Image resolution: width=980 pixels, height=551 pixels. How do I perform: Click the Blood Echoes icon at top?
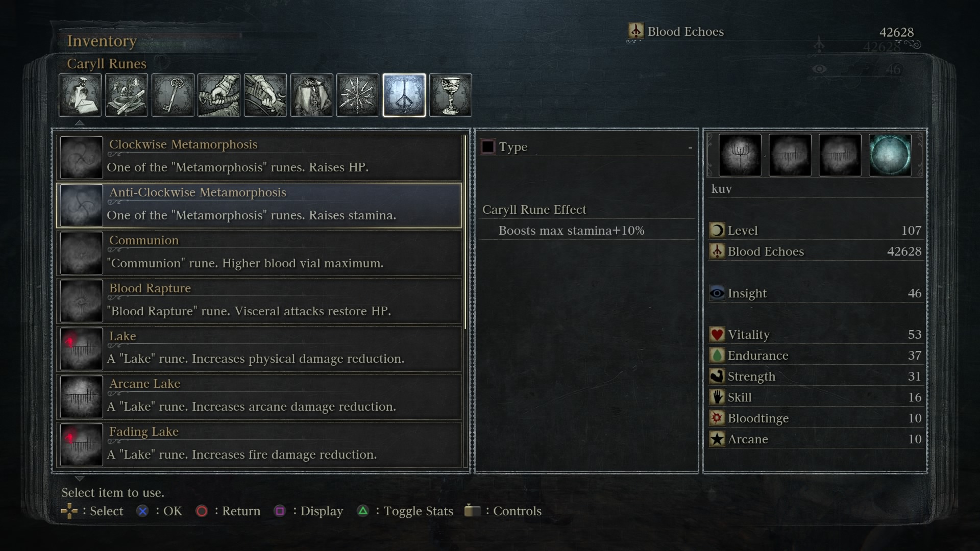click(x=635, y=31)
